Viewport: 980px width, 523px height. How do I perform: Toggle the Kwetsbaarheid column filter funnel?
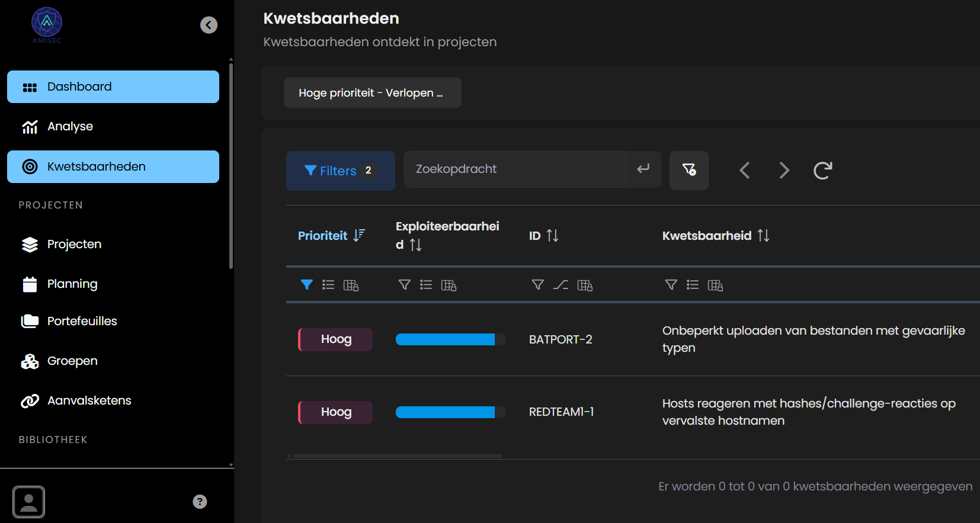coord(671,285)
